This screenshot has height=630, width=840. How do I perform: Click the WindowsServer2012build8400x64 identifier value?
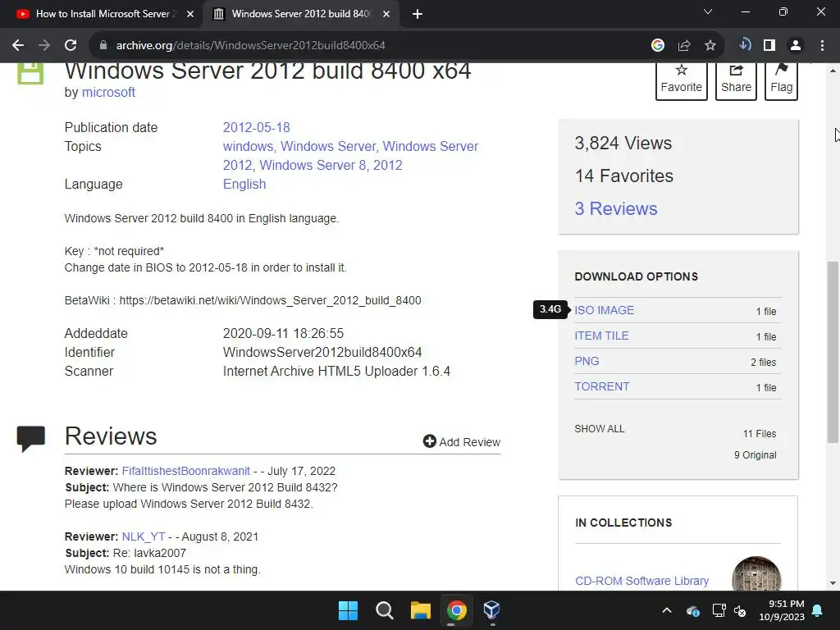pos(322,353)
